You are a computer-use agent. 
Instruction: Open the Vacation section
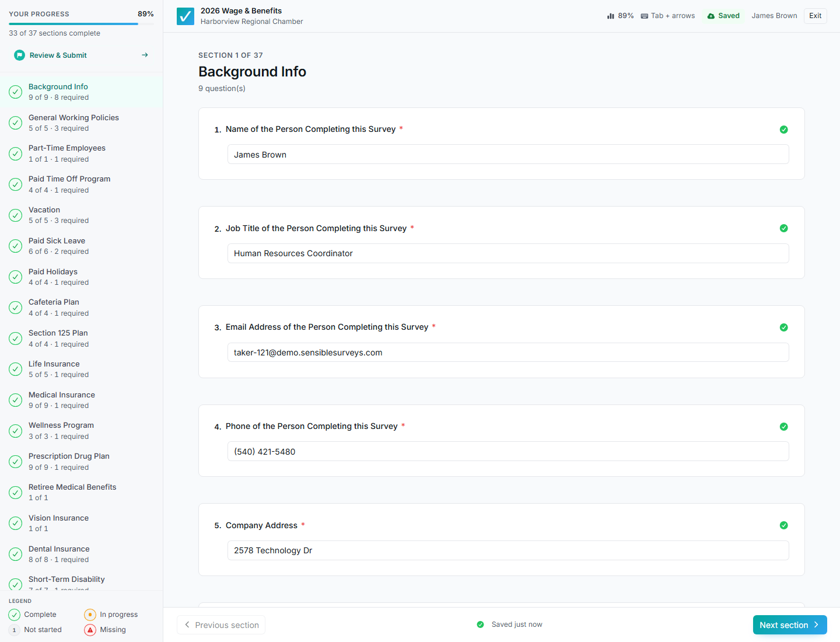(81, 215)
